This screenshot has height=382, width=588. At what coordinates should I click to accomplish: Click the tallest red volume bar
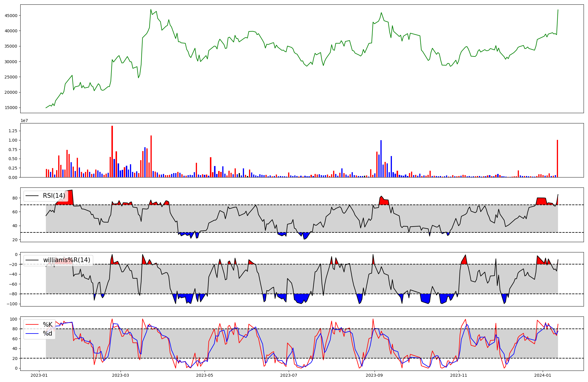pos(112,151)
